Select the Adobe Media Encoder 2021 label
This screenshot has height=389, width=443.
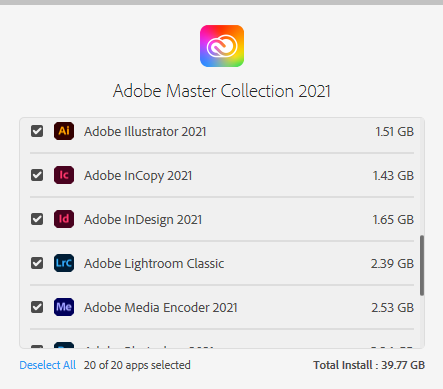(161, 308)
